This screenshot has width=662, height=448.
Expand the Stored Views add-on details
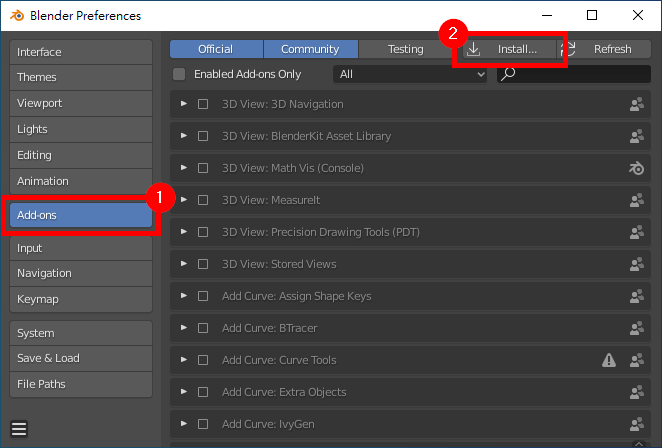[184, 263]
